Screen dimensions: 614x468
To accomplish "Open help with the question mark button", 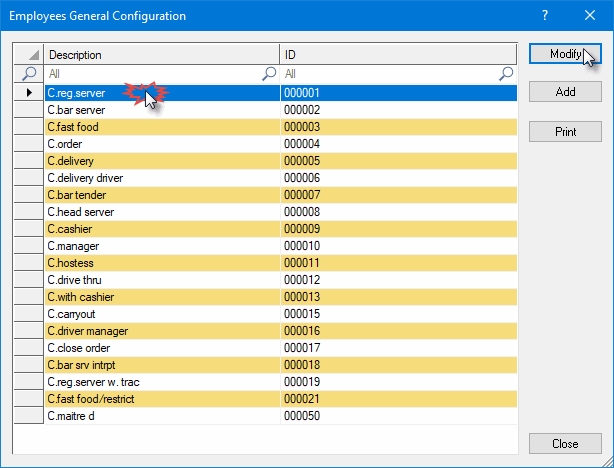I will [544, 16].
